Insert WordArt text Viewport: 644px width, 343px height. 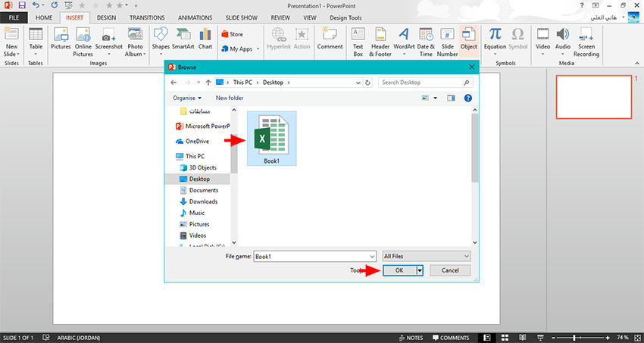(x=404, y=42)
